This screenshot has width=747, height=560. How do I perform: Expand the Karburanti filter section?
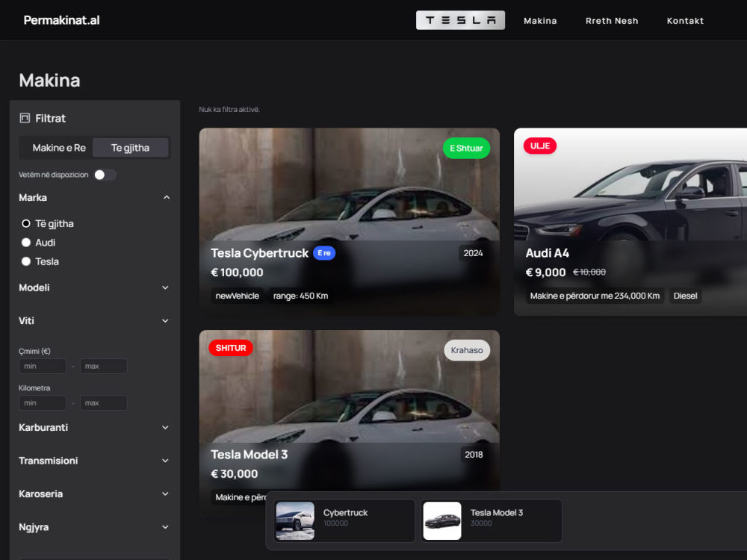(94, 428)
